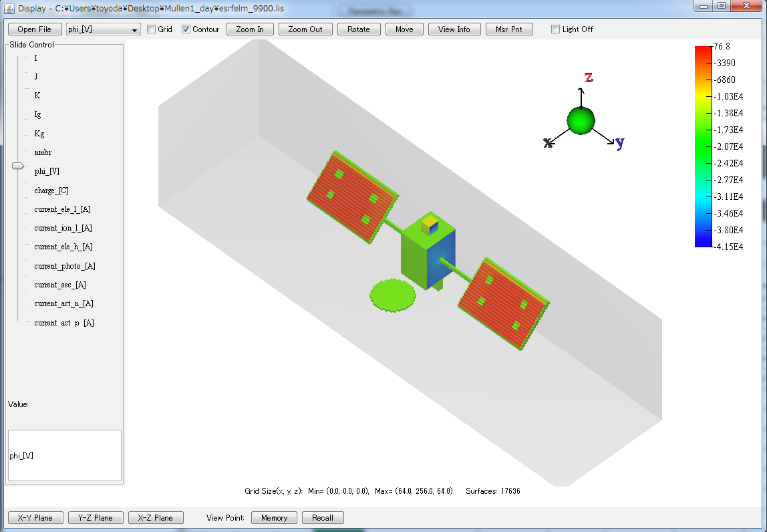767x532 pixels.
Task: Open the phi_[V] variable dropdown
Action: click(103, 29)
